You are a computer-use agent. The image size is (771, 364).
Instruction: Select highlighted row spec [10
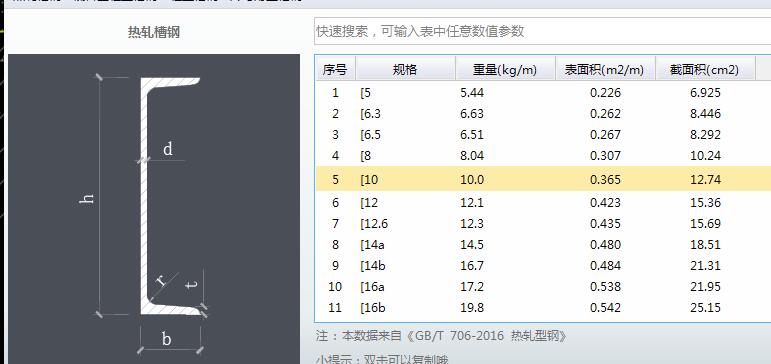(543, 179)
